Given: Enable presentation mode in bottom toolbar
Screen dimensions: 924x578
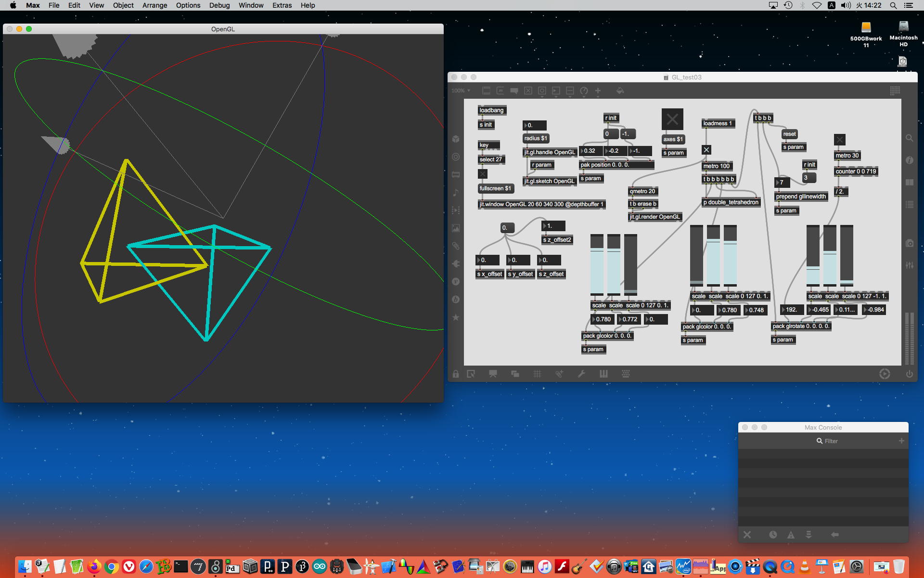Looking at the screenshot, I should [x=493, y=374].
